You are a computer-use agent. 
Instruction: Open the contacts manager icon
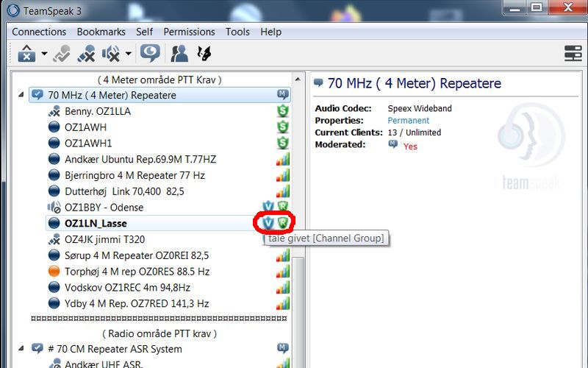pyautogui.click(x=179, y=54)
